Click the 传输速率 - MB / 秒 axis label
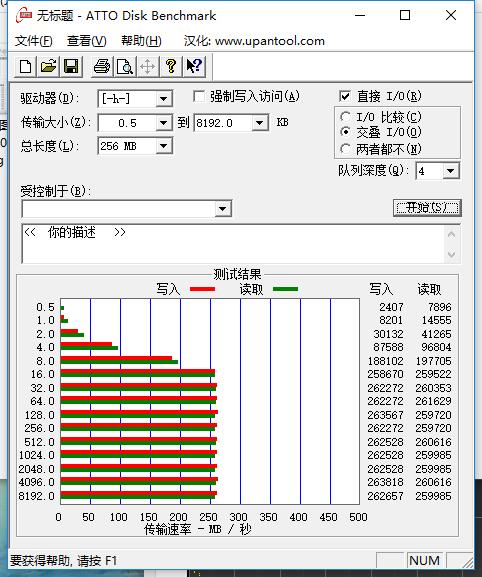 pyautogui.click(x=197, y=529)
